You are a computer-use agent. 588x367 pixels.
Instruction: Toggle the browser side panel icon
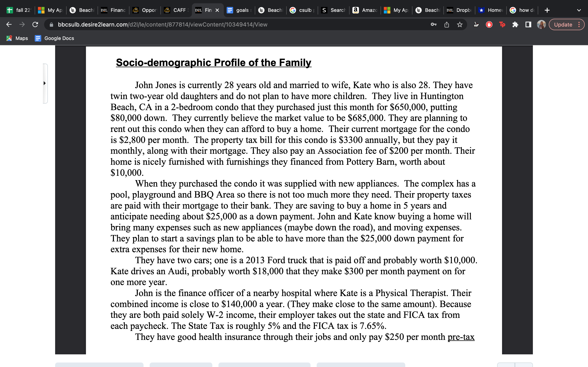pos(528,24)
